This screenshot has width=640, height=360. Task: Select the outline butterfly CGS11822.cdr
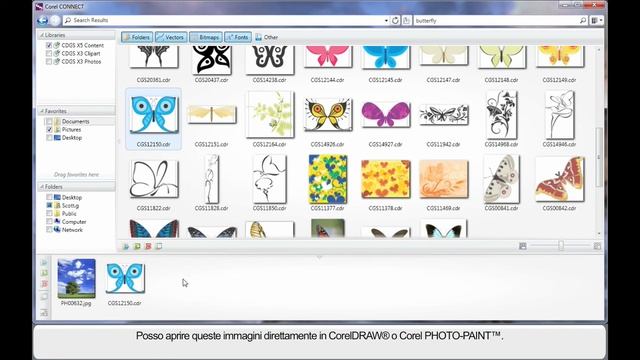(154, 179)
